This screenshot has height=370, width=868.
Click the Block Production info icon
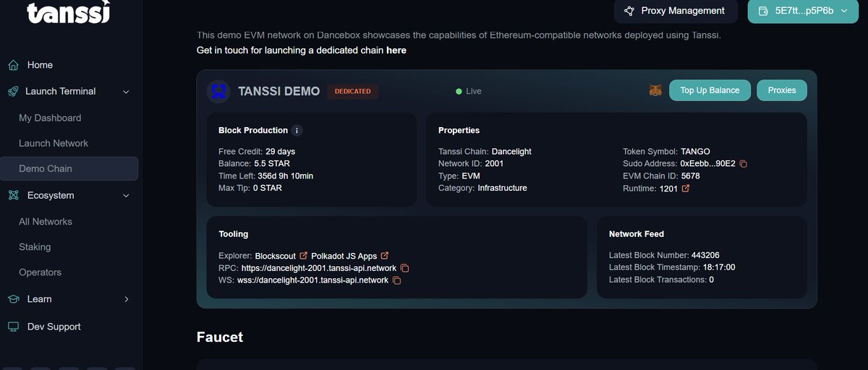pyautogui.click(x=297, y=130)
